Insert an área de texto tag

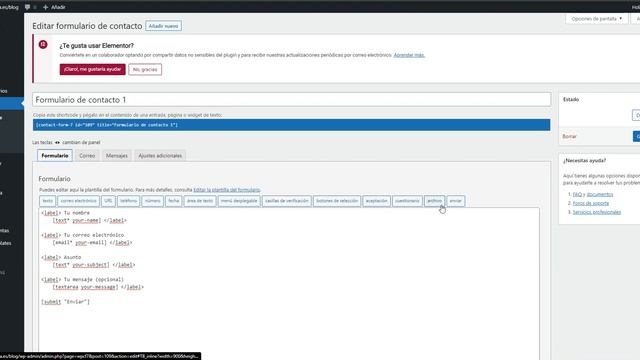pyautogui.click(x=200, y=201)
